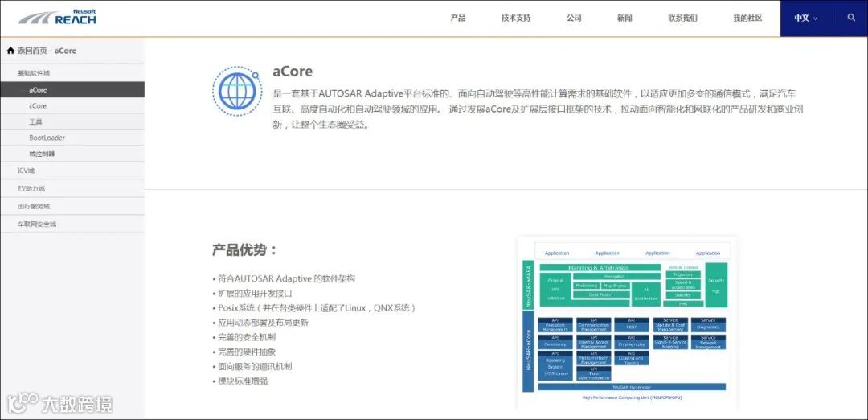Open the search magnifier icon
This screenshot has width=868, height=420.
coord(851,18)
